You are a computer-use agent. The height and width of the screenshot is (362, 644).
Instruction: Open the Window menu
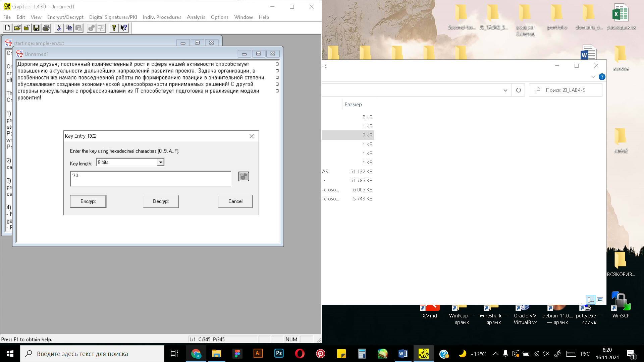click(244, 17)
